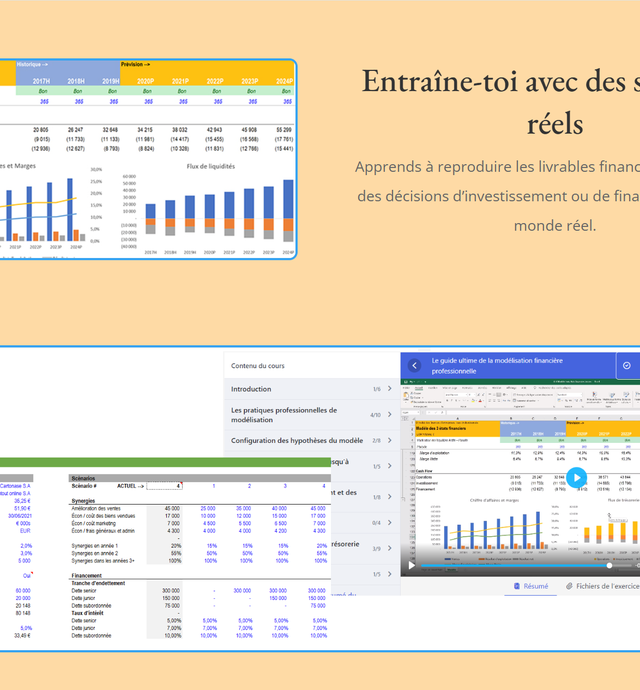Open the Résumé tab
Viewport: 640px width, 690px height.
click(x=535, y=586)
